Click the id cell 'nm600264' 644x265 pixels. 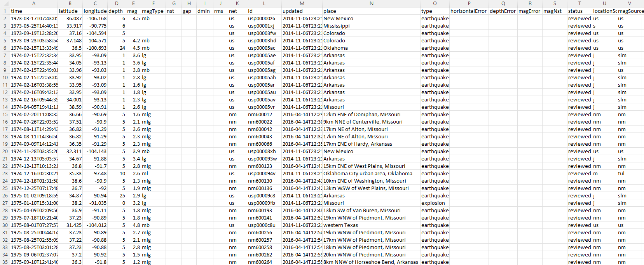click(264, 262)
